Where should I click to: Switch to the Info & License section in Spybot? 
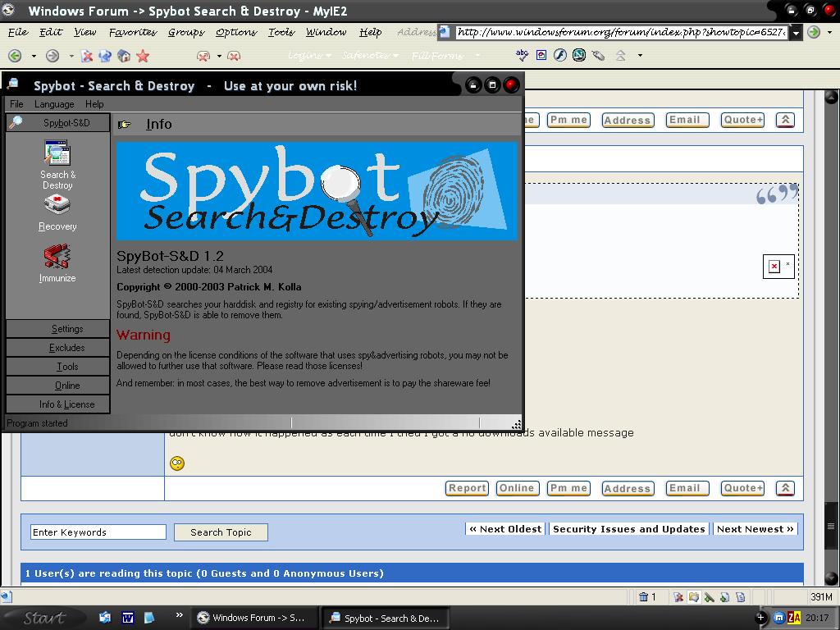coord(58,404)
